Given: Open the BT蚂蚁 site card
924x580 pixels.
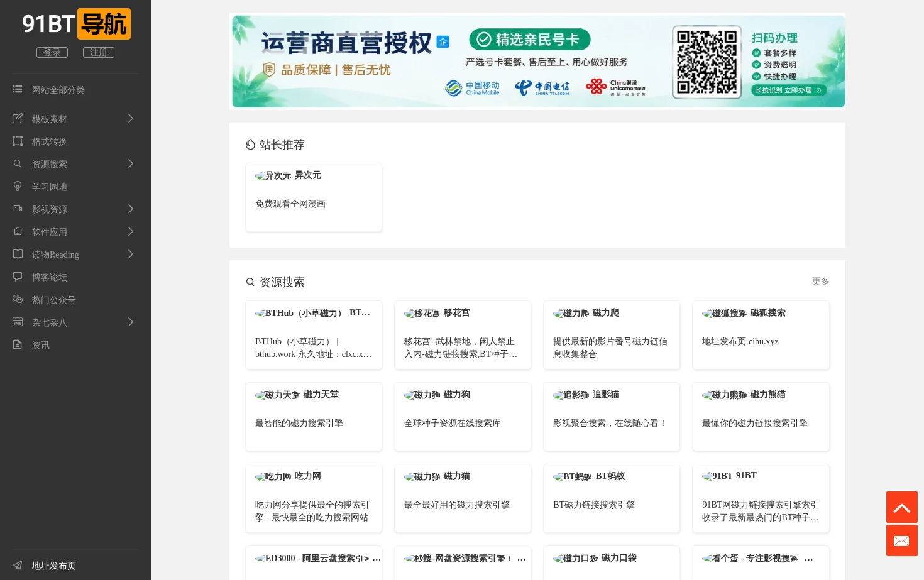Looking at the screenshot, I should pos(612,498).
